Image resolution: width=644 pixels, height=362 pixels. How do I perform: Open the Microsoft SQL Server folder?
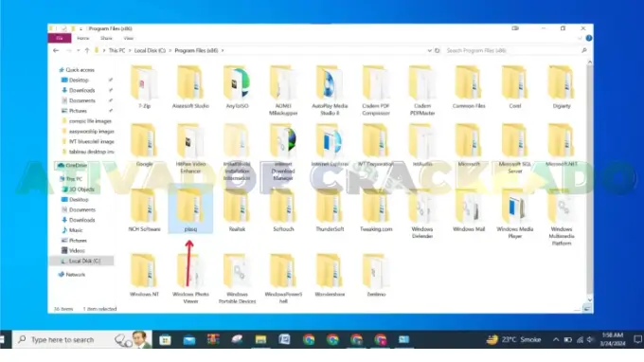515,149
